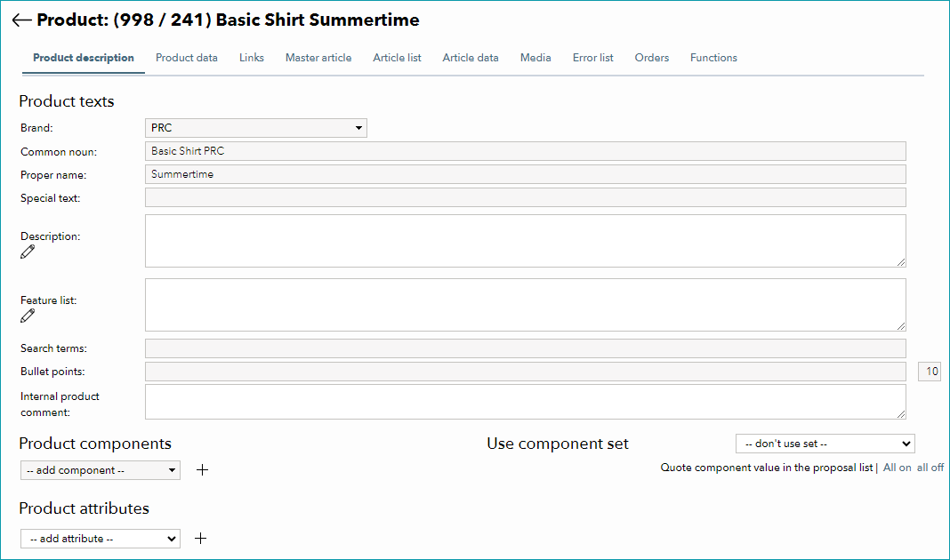950x560 pixels.
Task: Click the Proper name field with Summertime
Action: pyautogui.click(x=526, y=174)
